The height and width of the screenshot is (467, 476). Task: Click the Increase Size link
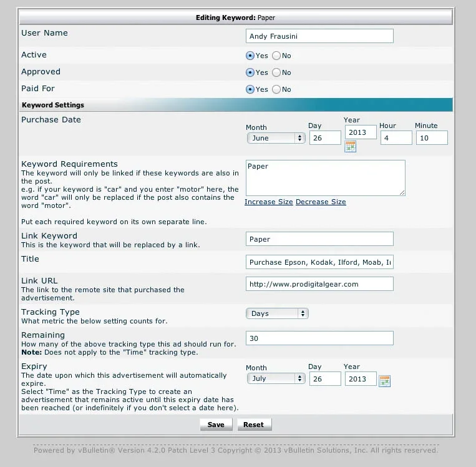click(269, 202)
